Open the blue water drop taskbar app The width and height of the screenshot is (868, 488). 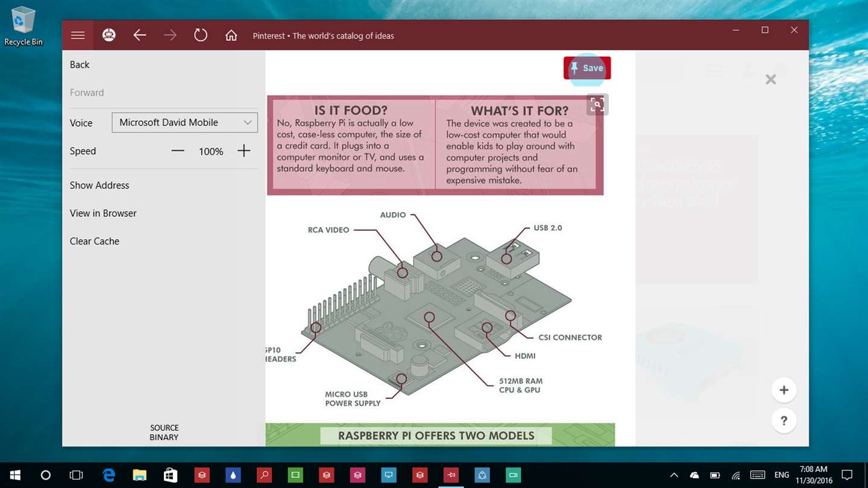click(x=233, y=475)
